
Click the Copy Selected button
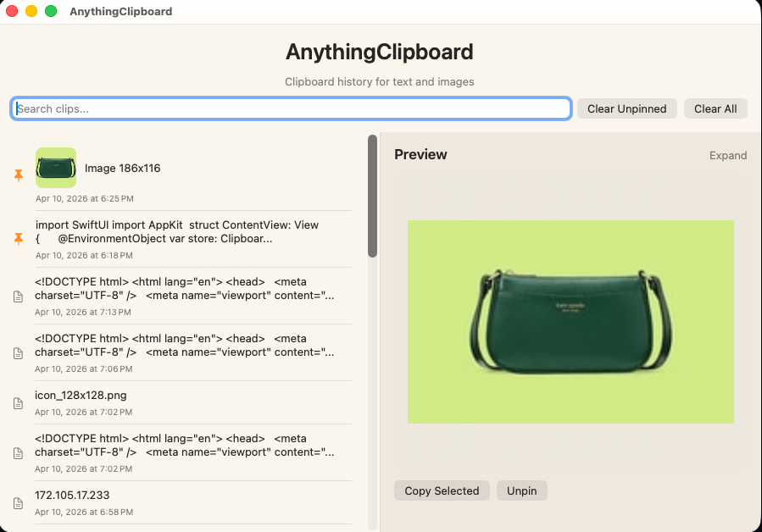[x=442, y=490]
